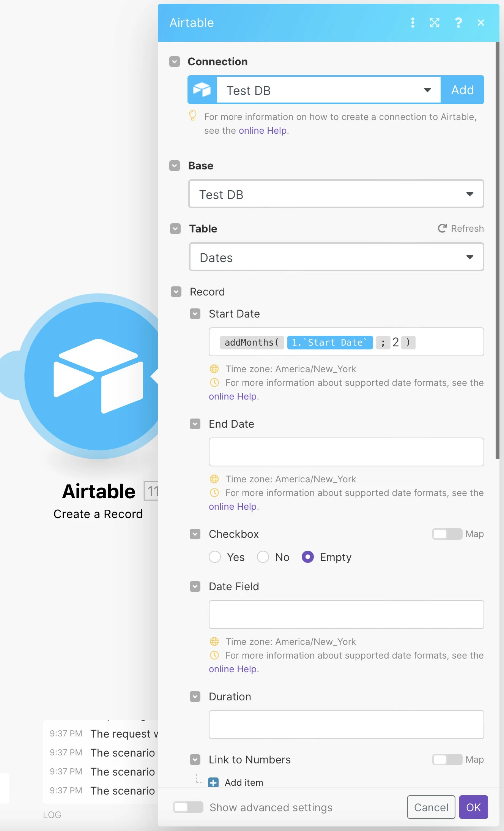Click the LOG label below the log list
The height and width of the screenshot is (831, 504).
(52, 815)
